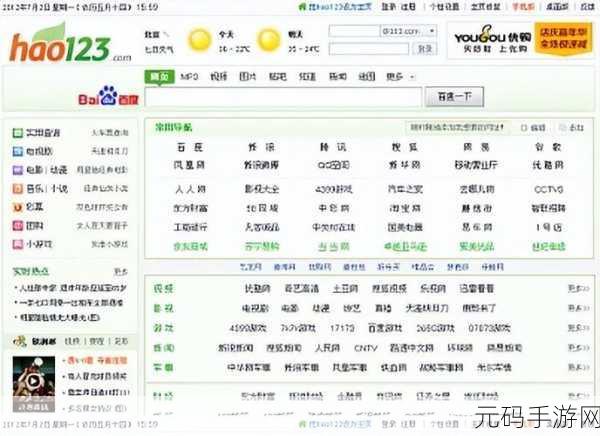Open the 1号店 link

point(548,227)
